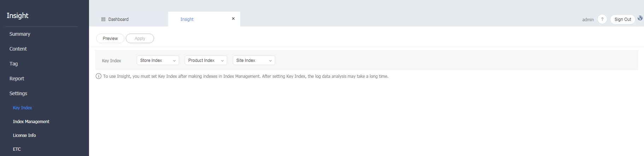Screen dimensions: 644x156
Task: Select the Insight tab
Action: pyautogui.click(x=187, y=19)
